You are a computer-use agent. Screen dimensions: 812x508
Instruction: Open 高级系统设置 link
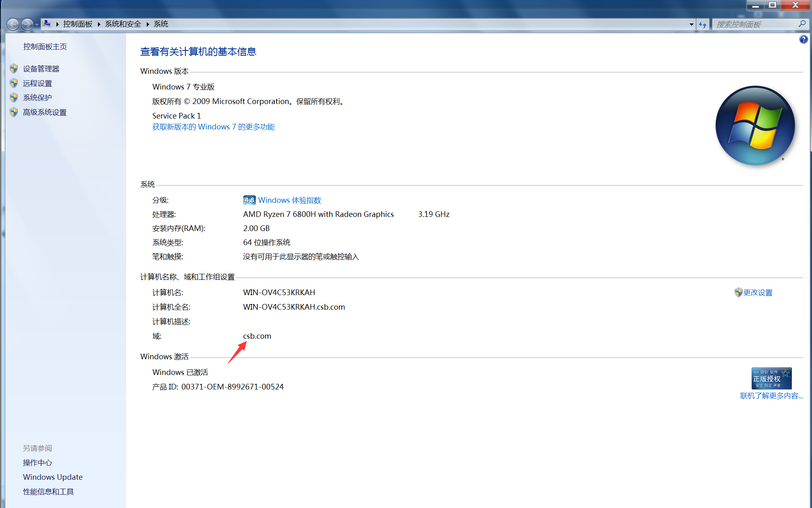(45, 112)
